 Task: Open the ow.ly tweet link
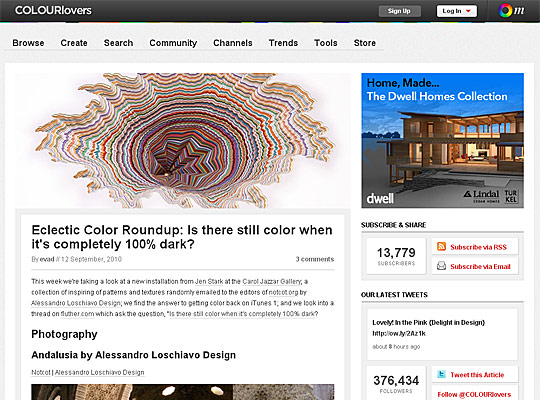399,333
